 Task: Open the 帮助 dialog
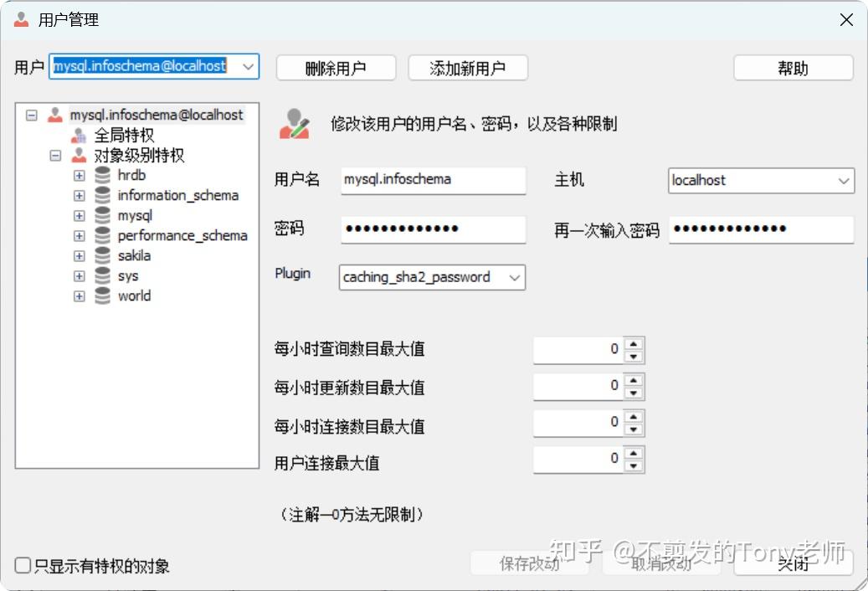[792, 68]
